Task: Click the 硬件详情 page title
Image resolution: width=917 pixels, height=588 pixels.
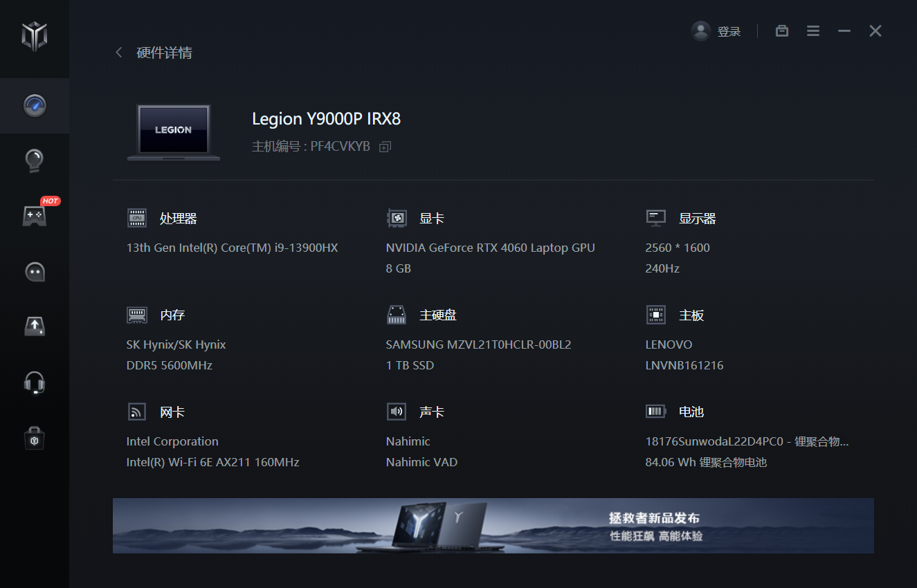Action: (165, 53)
